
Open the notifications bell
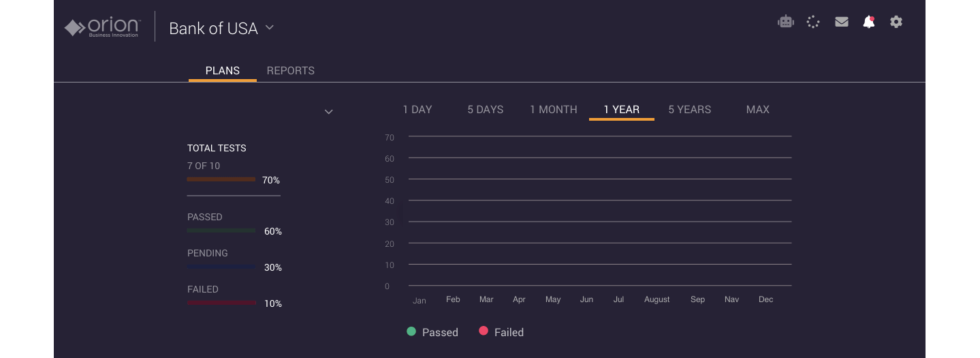pos(869,22)
